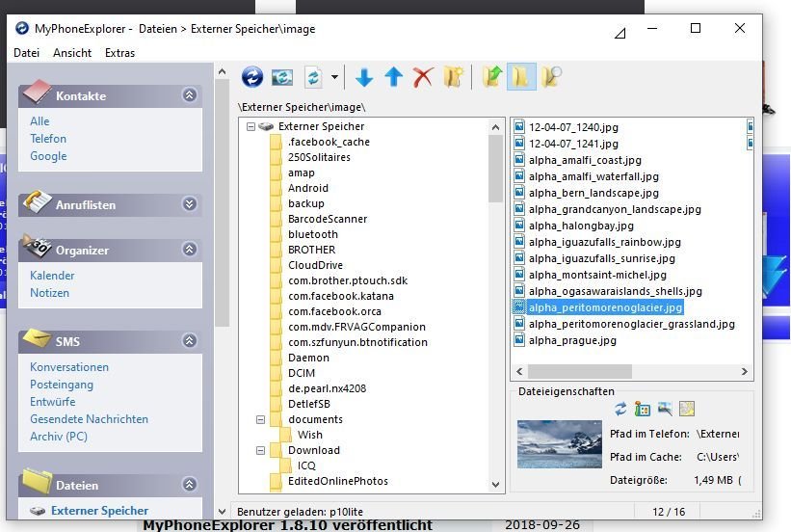Click the folder tree scroll down arrow
The height and width of the screenshot is (532, 791).
coord(495,485)
